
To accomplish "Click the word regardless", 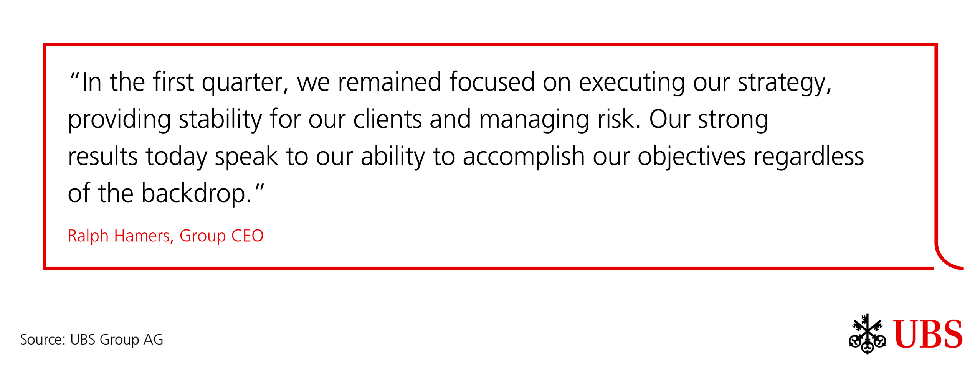I will pyautogui.click(x=808, y=157).
